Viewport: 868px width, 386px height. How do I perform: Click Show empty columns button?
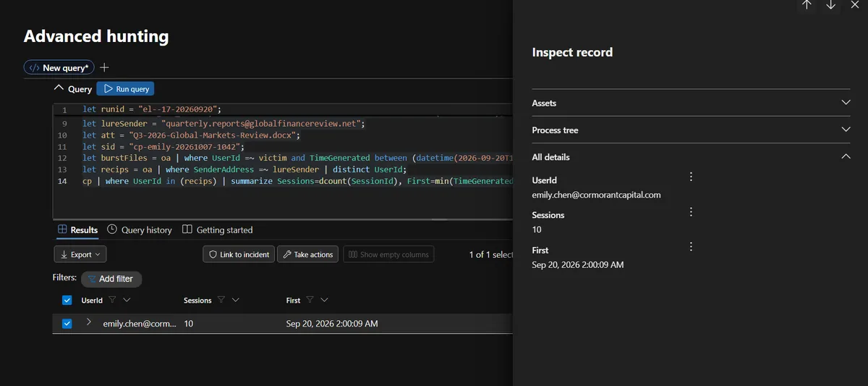click(388, 254)
